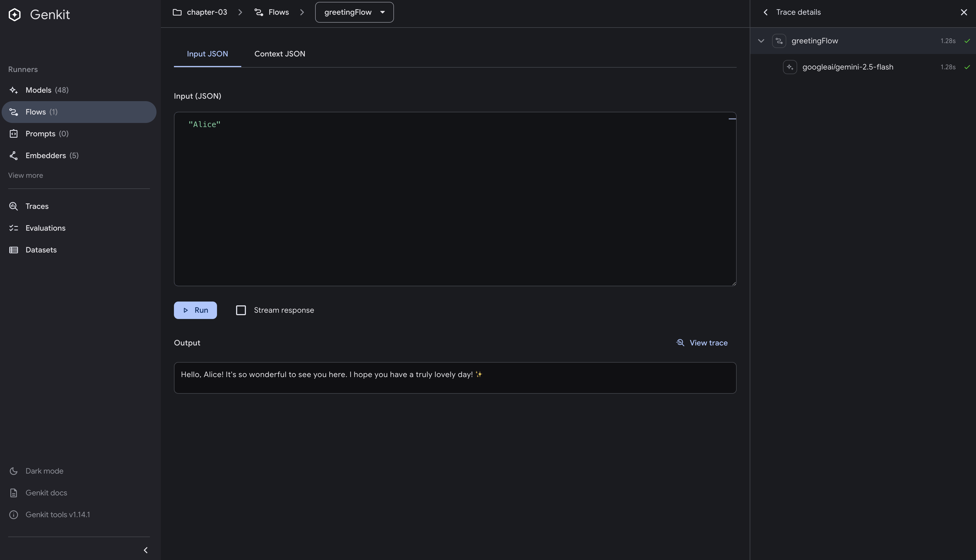Click into the Input JSON editor
Image resolution: width=976 pixels, height=560 pixels.
(x=455, y=199)
